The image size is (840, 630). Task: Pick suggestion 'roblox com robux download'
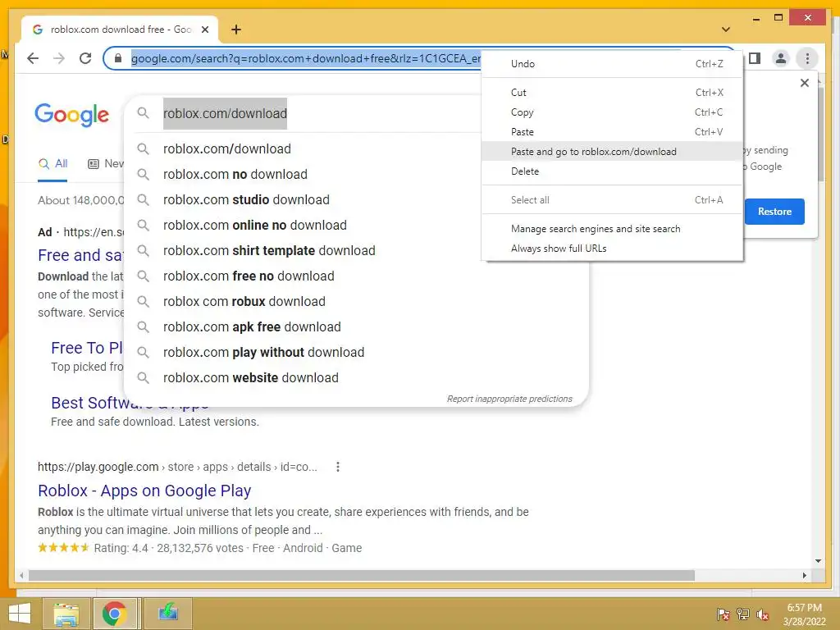click(x=356, y=302)
